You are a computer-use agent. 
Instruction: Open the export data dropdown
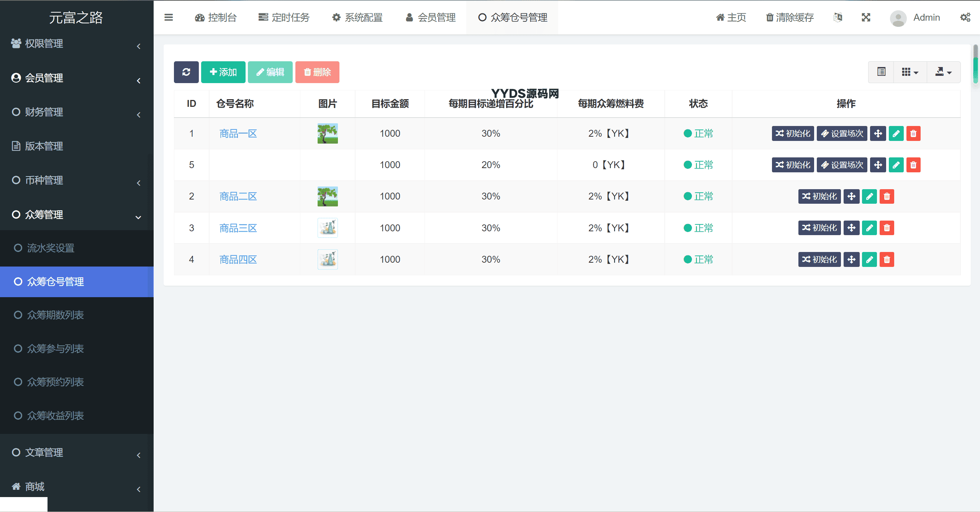pyautogui.click(x=943, y=72)
